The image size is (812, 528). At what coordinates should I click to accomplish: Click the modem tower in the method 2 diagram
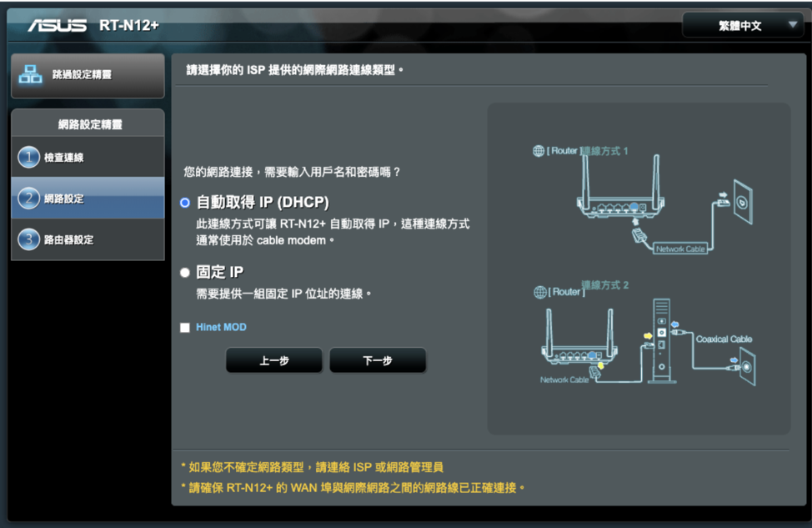(x=661, y=340)
